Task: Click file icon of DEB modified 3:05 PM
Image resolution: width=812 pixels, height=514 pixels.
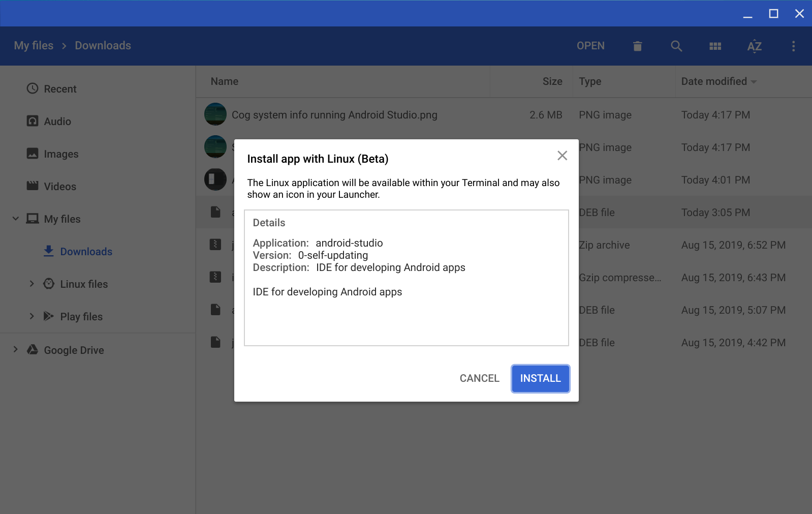Action: 215,212
